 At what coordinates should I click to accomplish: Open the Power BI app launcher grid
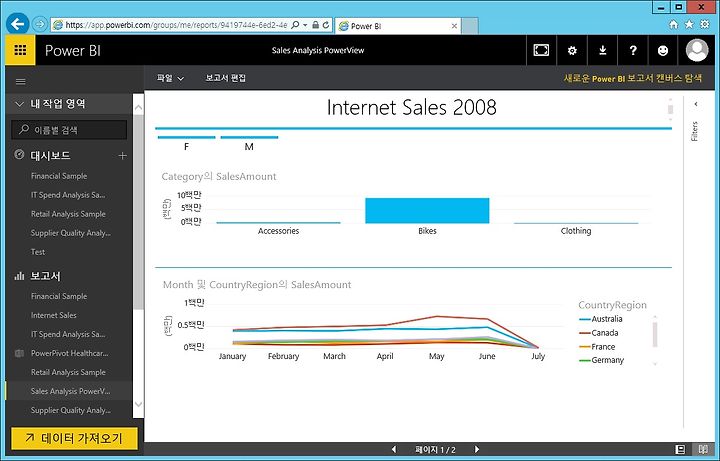pyautogui.click(x=20, y=50)
